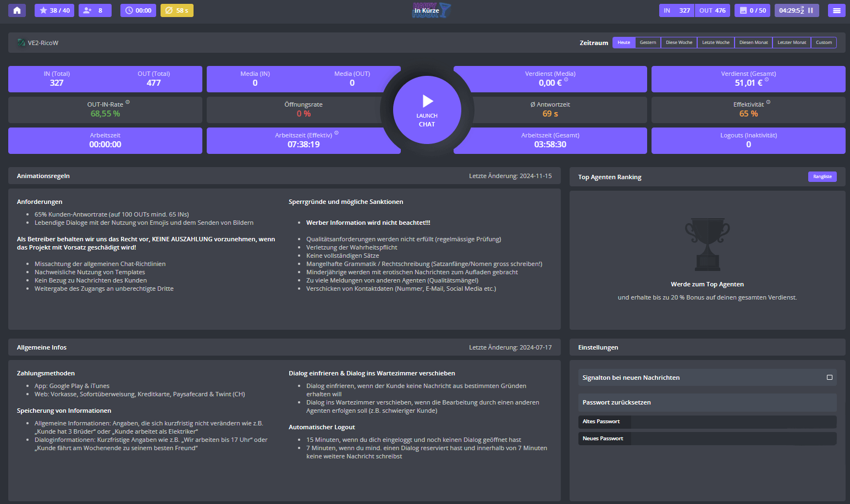
Task: Open the star counter showing 38 / 40
Action: tap(54, 10)
